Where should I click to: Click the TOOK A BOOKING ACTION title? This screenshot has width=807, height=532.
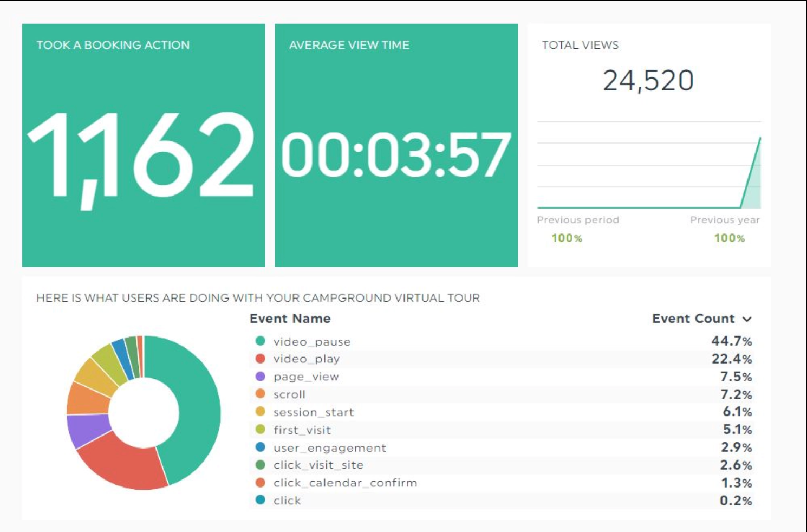(x=113, y=45)
